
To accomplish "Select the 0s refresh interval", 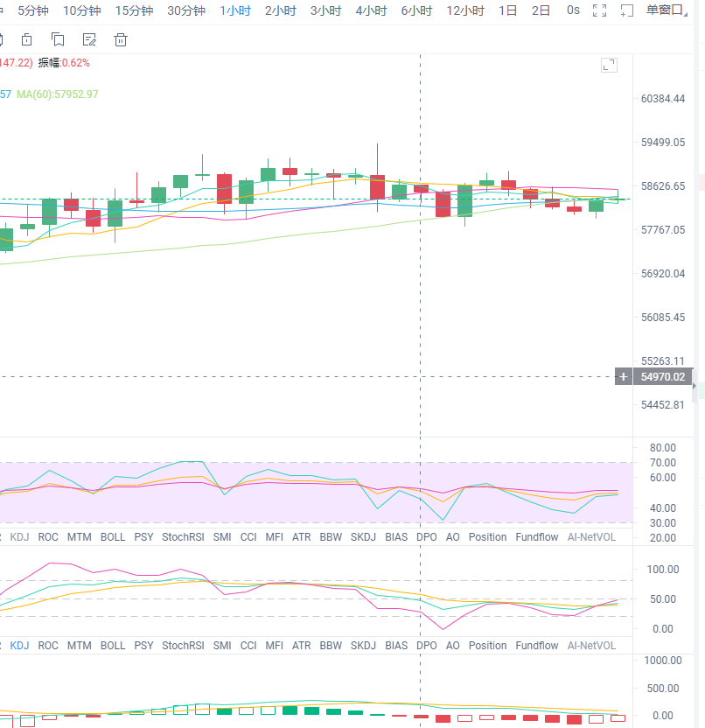I will [x=573, y=10].
